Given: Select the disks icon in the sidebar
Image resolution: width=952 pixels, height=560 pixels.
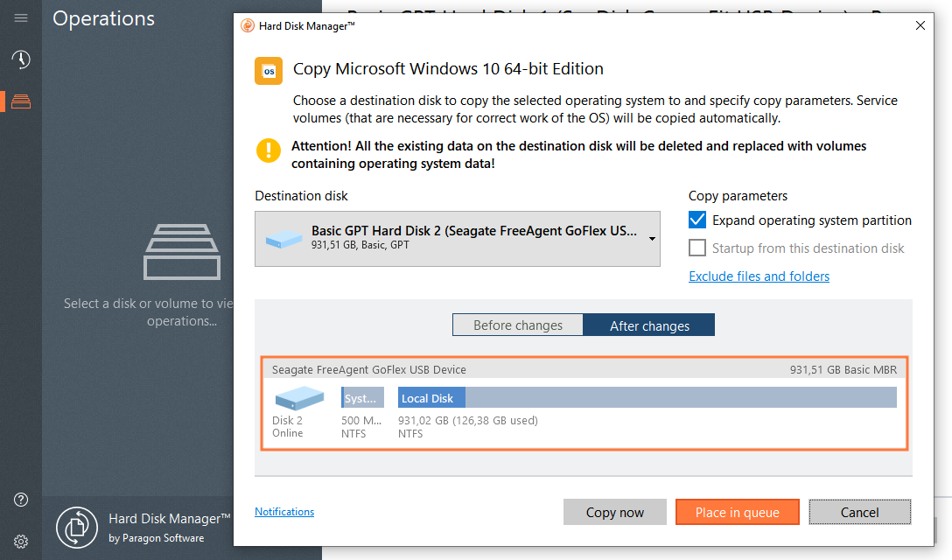Looking at the screenshot, I should pyautogui.click(x=21, y=101).
